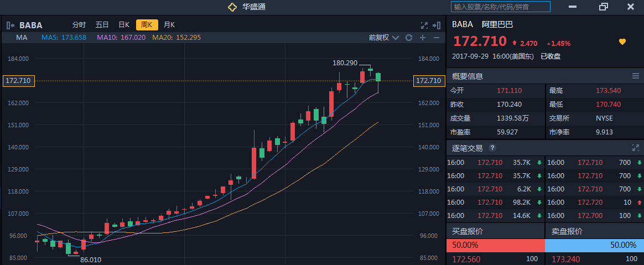644x265 pixels.
Task: Zoom in on the chart with the plus icon
Action: [x=423, y=38]
